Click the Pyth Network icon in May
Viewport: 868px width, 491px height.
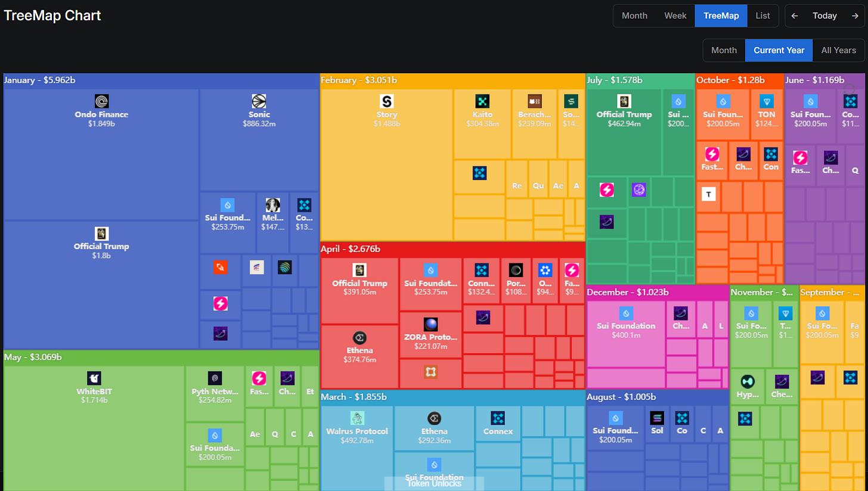tap(215, 378)
